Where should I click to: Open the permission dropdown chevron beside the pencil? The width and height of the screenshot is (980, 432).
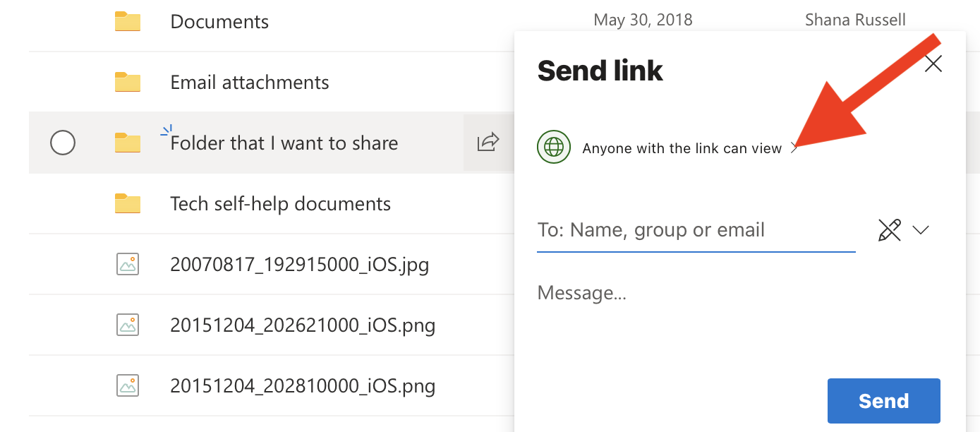pos(921,230)
